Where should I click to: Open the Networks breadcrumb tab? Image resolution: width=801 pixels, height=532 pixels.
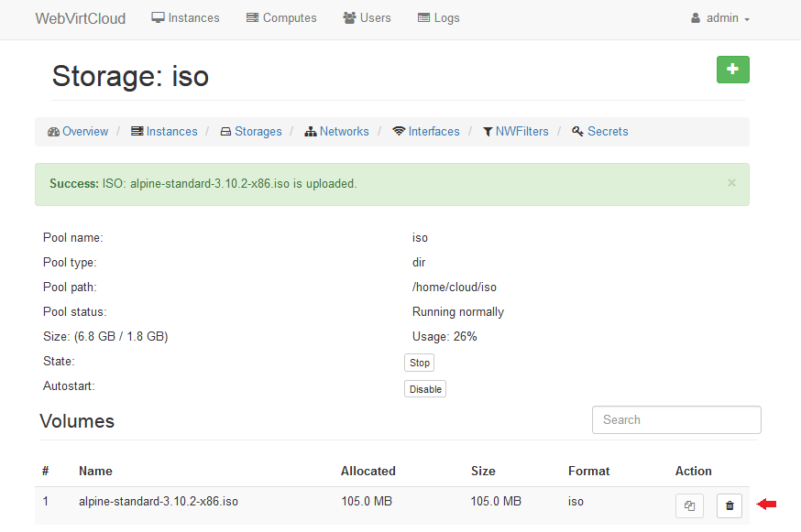(x=336, y=132)
